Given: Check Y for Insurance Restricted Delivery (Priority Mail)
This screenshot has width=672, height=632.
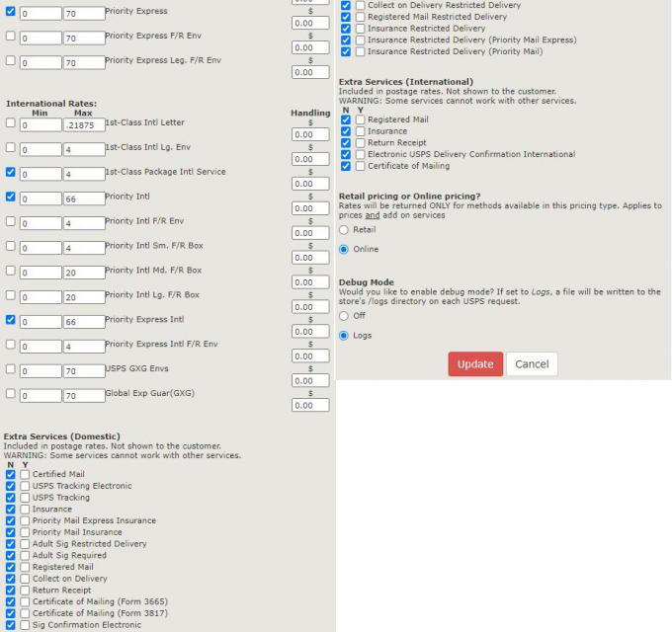Looking at the screenshot, I should point(360,51).
